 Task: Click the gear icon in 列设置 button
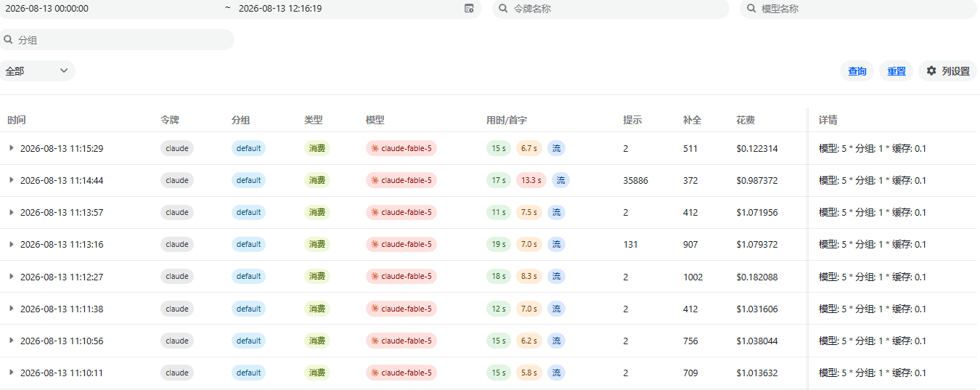[x=931, y=71]
